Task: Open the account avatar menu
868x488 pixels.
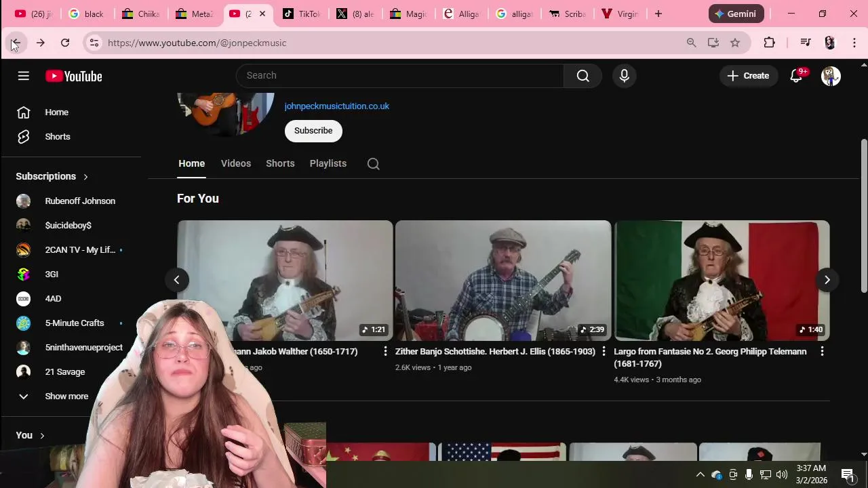Action: click(x=831, y=76)
